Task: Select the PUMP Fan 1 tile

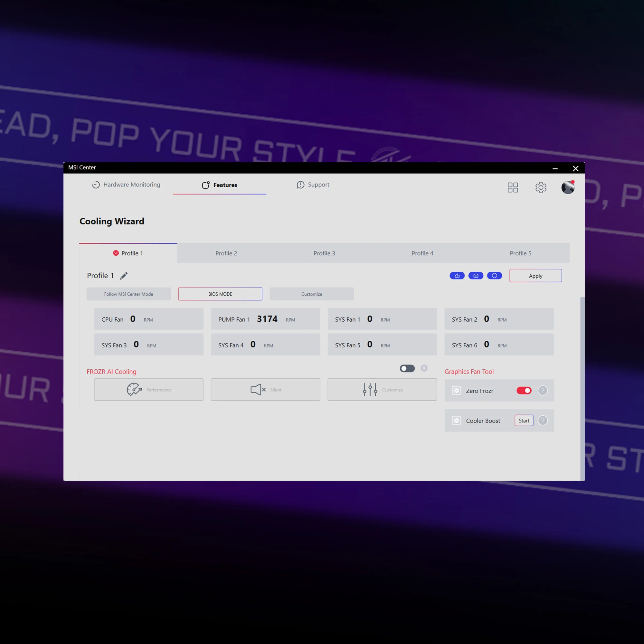Action: coord(265,319)
